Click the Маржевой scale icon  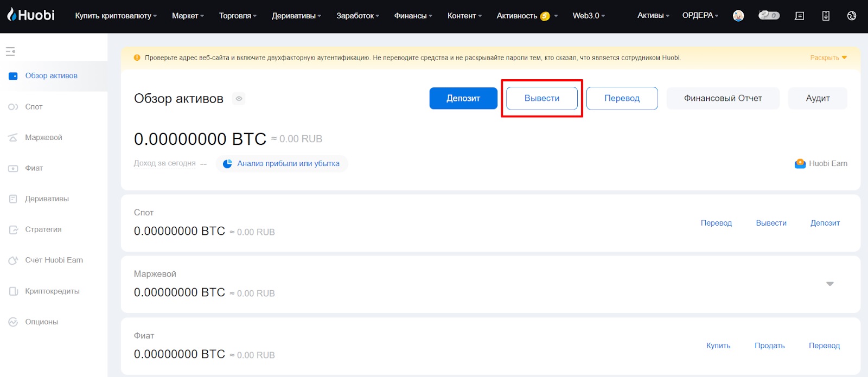click(13, 138)
